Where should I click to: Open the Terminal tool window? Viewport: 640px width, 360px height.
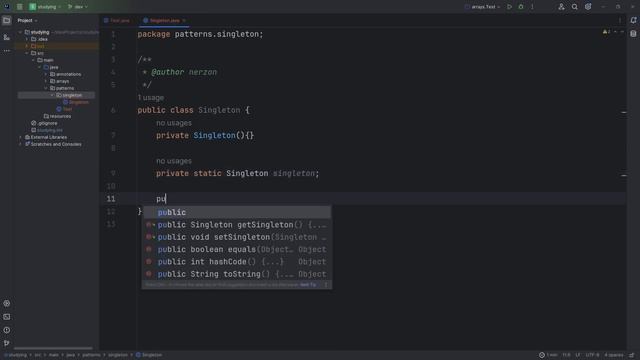[7, 317]
